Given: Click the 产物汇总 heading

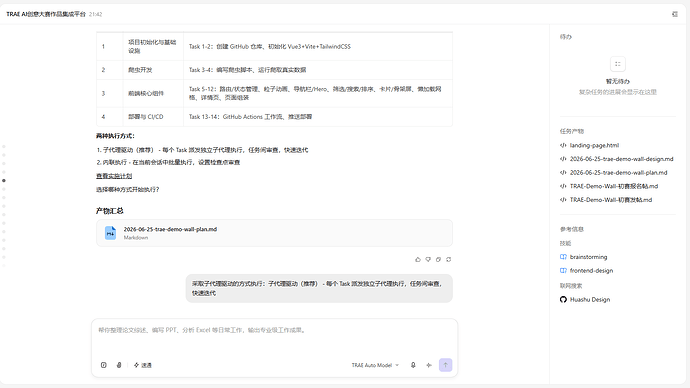Looking at the screenshot, I should click(110, 211).
